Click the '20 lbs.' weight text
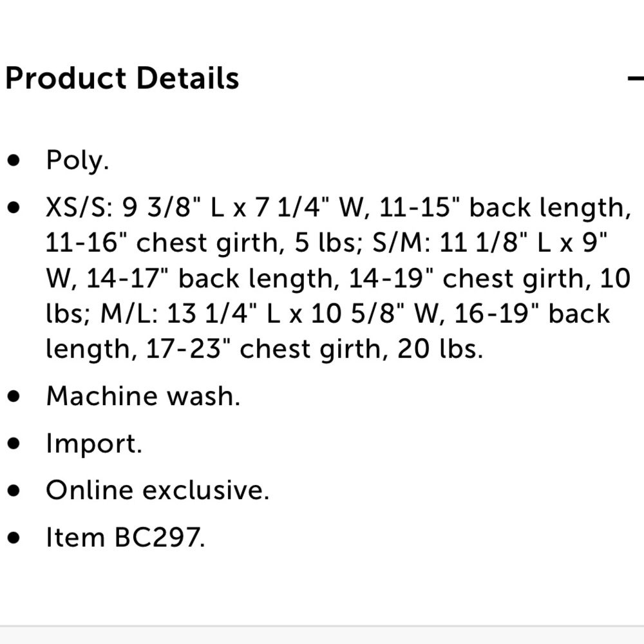 [440, 349]
